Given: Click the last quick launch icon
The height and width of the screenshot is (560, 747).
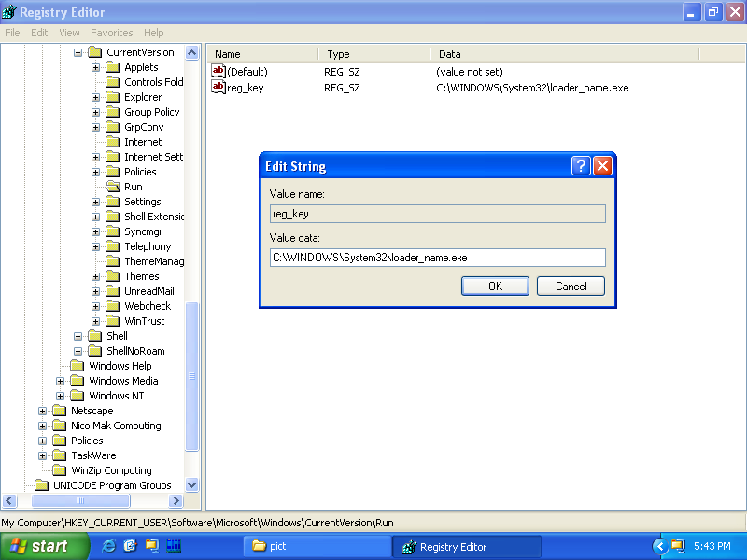Looking at the screenshot, I should tap(174, 546).
